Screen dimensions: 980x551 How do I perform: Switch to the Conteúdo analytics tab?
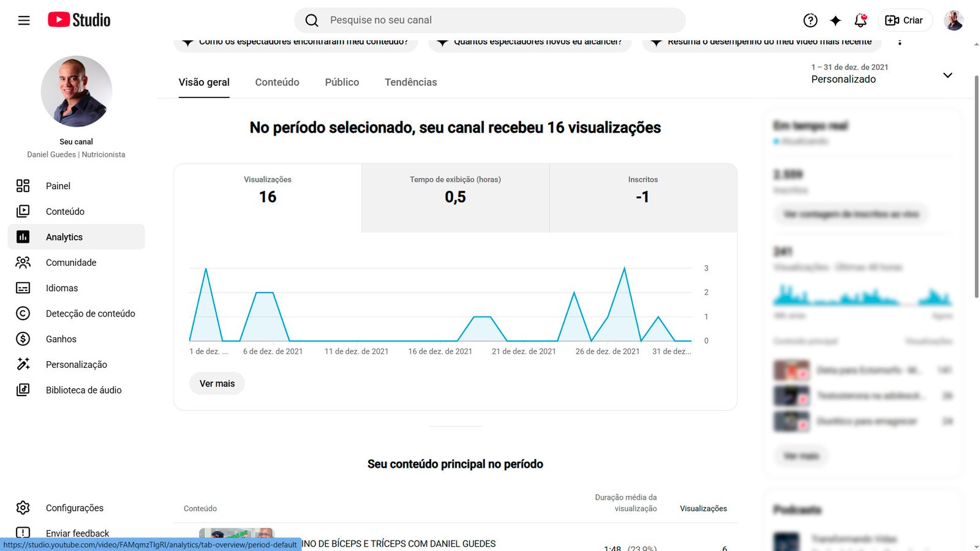coord(277,83)
